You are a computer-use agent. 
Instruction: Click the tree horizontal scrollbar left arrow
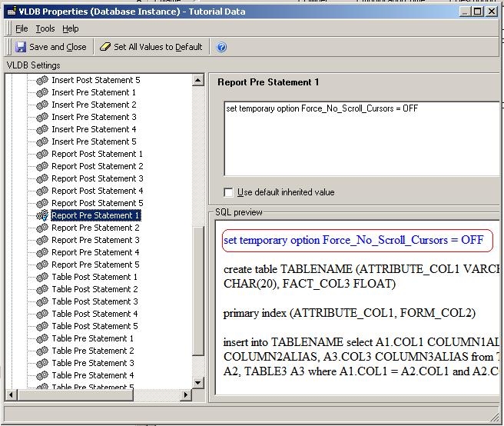pyautogui.click(x=12, y=394)
